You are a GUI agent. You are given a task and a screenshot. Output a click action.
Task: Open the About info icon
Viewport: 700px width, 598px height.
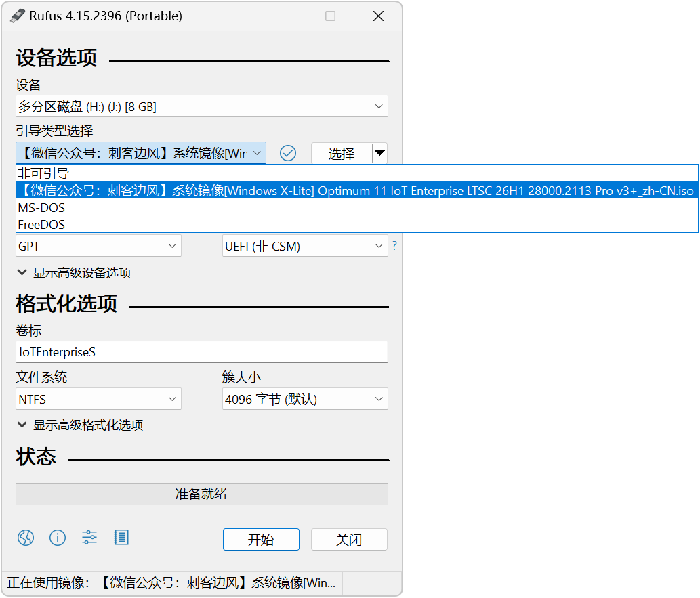tap(58, 538)
